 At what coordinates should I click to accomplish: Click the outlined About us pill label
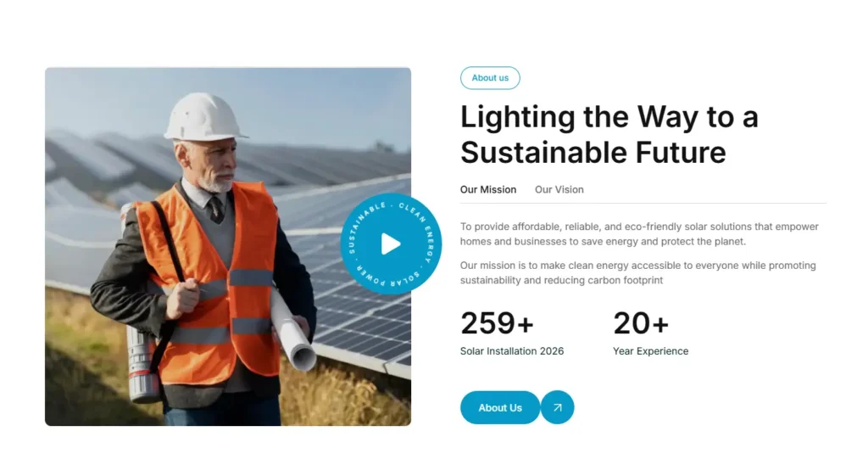[x=490, y=78]
